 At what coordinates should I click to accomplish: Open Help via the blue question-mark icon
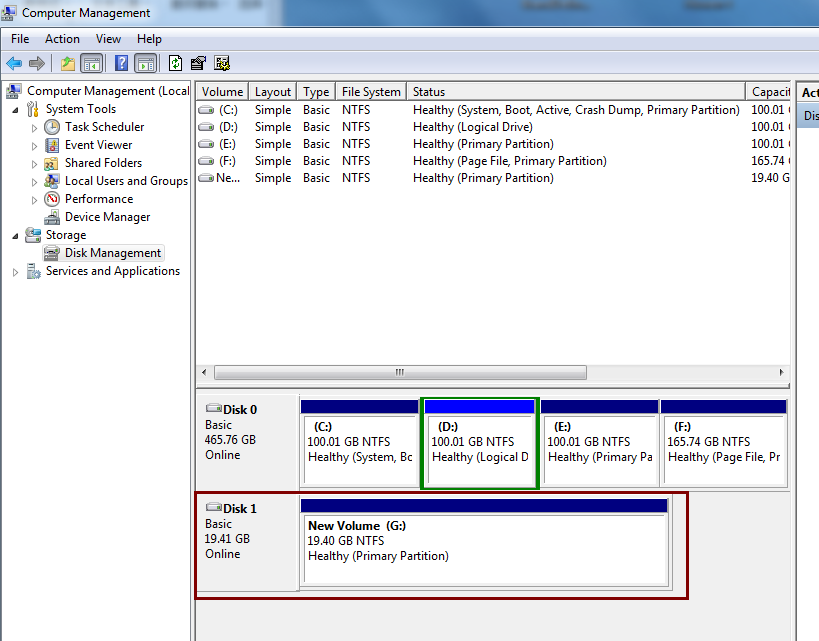[x=121, y=64]
